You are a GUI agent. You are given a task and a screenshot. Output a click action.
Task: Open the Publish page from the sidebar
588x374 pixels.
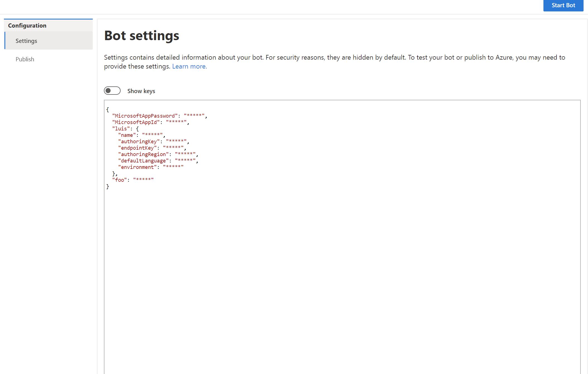point(25,59)
